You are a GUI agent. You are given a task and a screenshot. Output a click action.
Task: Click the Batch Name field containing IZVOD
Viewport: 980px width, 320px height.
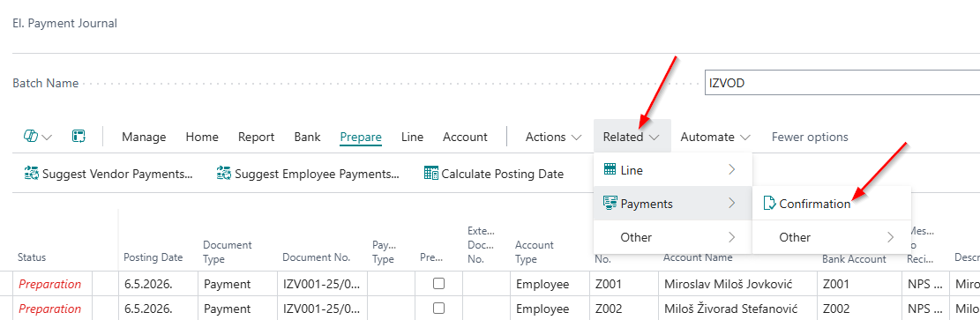tap(842, 83)
